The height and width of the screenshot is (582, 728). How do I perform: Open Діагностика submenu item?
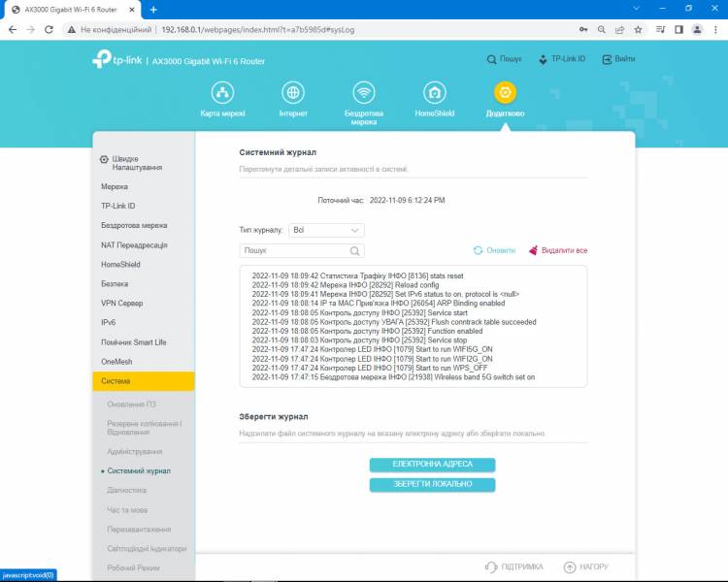click(x=127, y=491)
